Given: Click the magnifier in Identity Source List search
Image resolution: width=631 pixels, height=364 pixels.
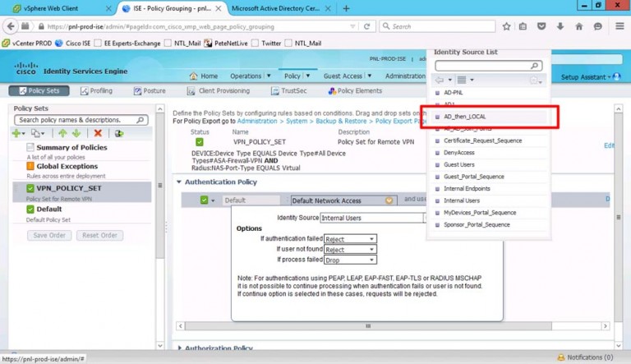Looking at the screenshot, I should [x=534, y=66].
